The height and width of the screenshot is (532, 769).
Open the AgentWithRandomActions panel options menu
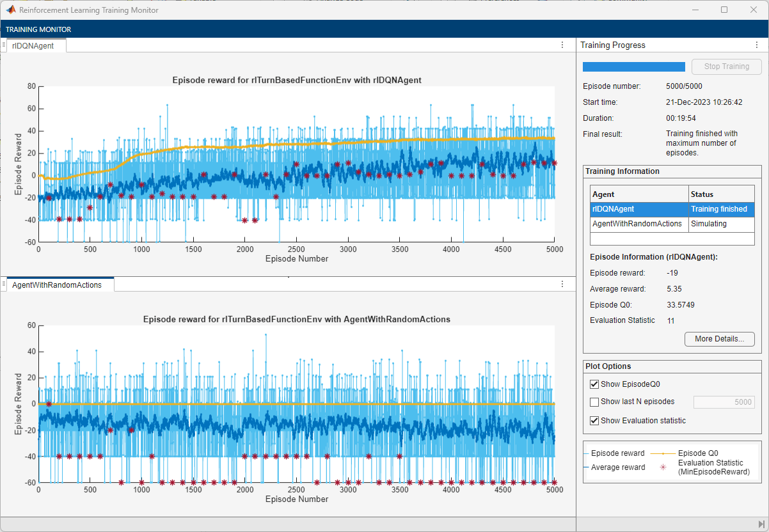[562, 284]
